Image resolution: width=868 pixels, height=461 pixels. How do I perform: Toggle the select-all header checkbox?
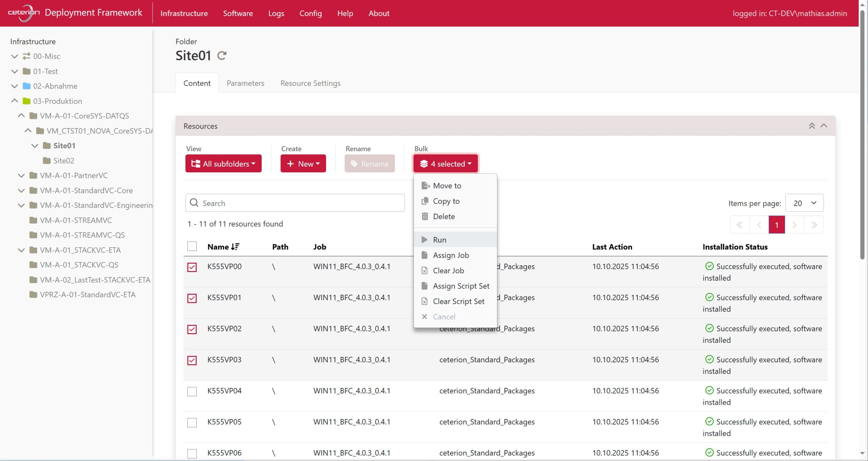[192, 246]
